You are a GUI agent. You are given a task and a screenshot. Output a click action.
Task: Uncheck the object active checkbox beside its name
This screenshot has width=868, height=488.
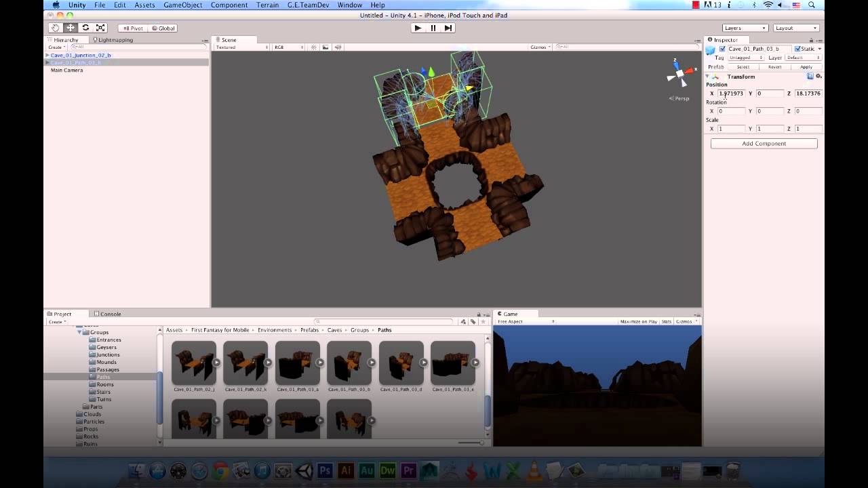722,49
